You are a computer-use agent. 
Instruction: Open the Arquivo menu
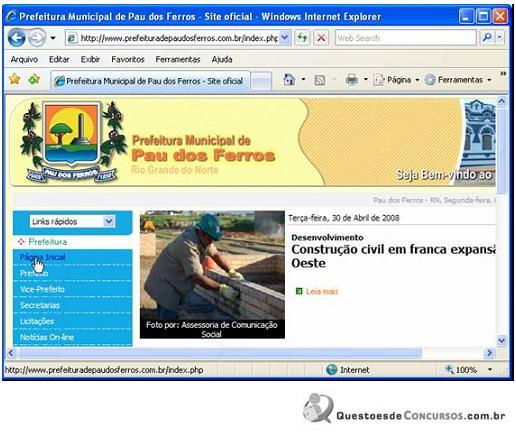click(24, 59)
